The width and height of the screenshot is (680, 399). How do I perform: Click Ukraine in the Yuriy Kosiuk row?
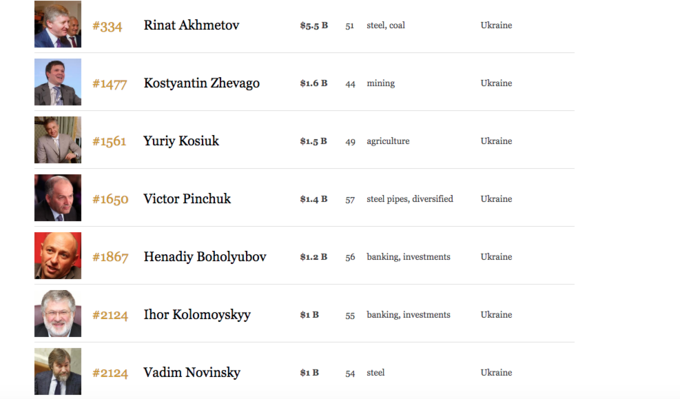(496, 141)
